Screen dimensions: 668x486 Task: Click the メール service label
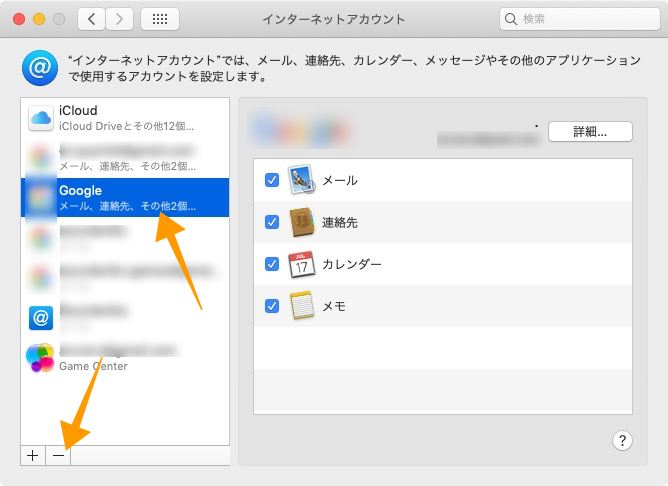click(x=340, y=181)
